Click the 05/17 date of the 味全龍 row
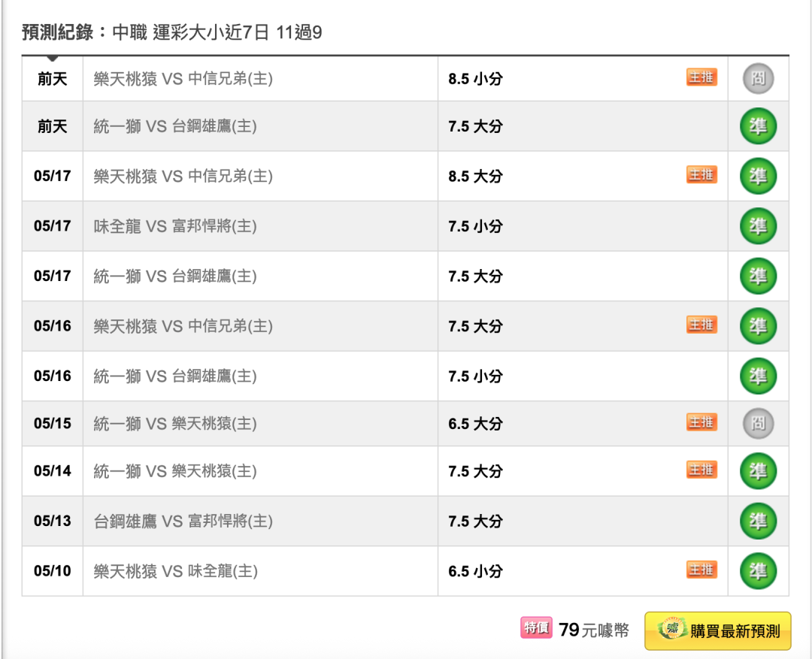 tap(53, 226)
